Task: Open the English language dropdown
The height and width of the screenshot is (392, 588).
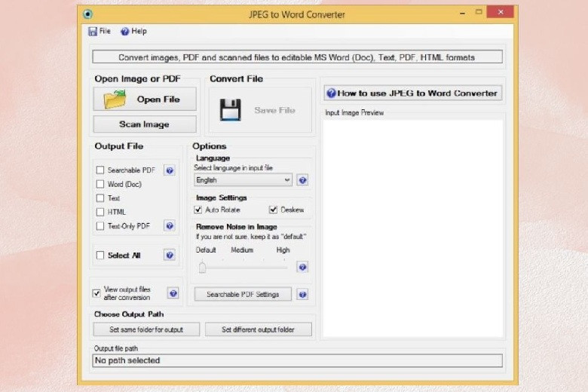Action: point(243,180)
